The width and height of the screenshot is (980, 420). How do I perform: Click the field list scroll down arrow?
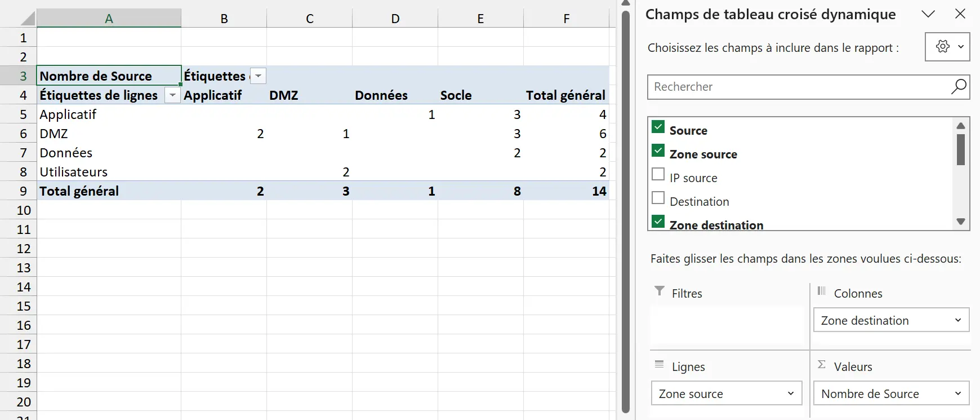pyautogui.click(x=961, y=222)
